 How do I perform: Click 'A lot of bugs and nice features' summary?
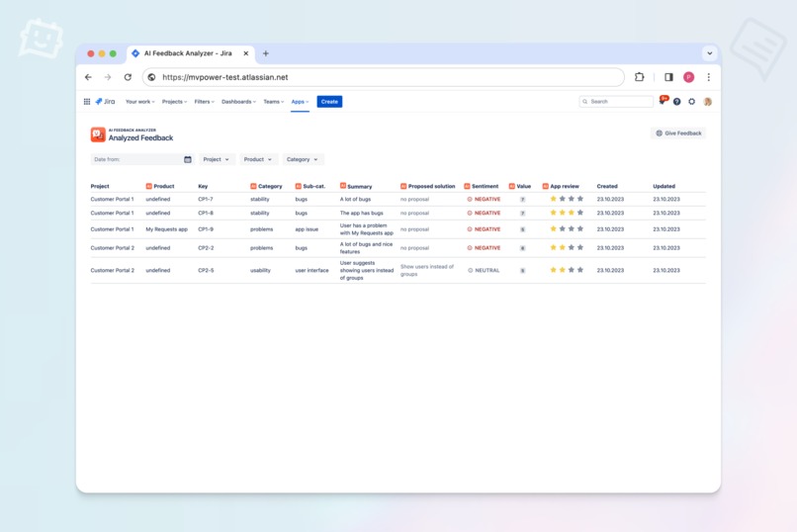tap(366, 248)
